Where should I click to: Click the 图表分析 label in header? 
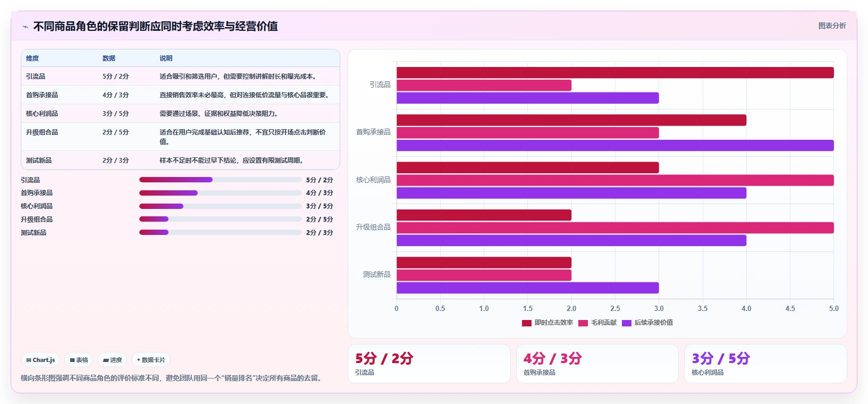click(832, 26)
